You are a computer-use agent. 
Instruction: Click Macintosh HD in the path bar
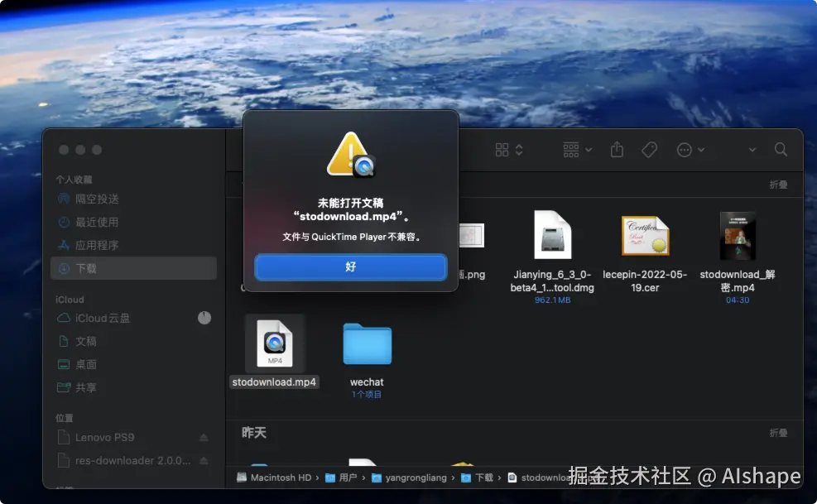point(274,478)
